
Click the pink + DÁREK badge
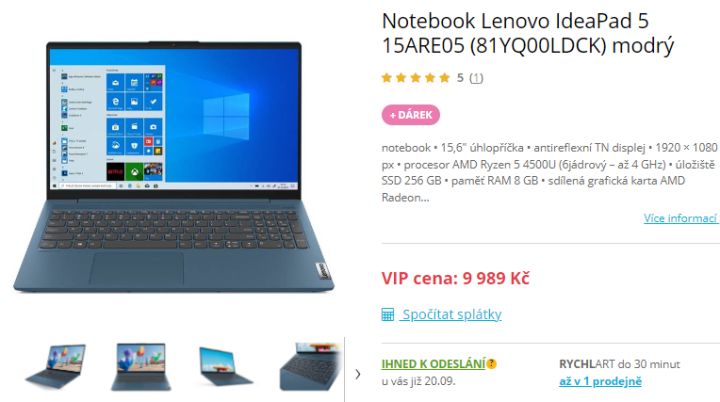(411, 115)
